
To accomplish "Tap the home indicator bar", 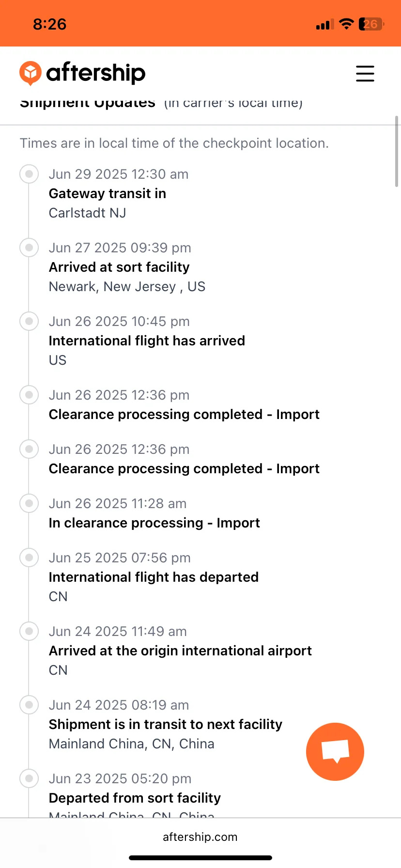I will tap(200, 858).
